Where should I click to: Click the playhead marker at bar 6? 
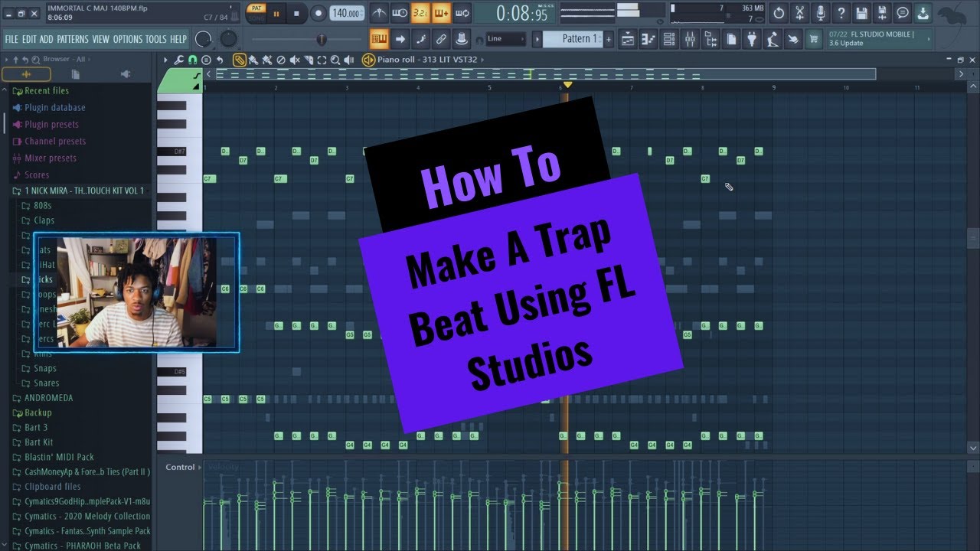(567, 85)
